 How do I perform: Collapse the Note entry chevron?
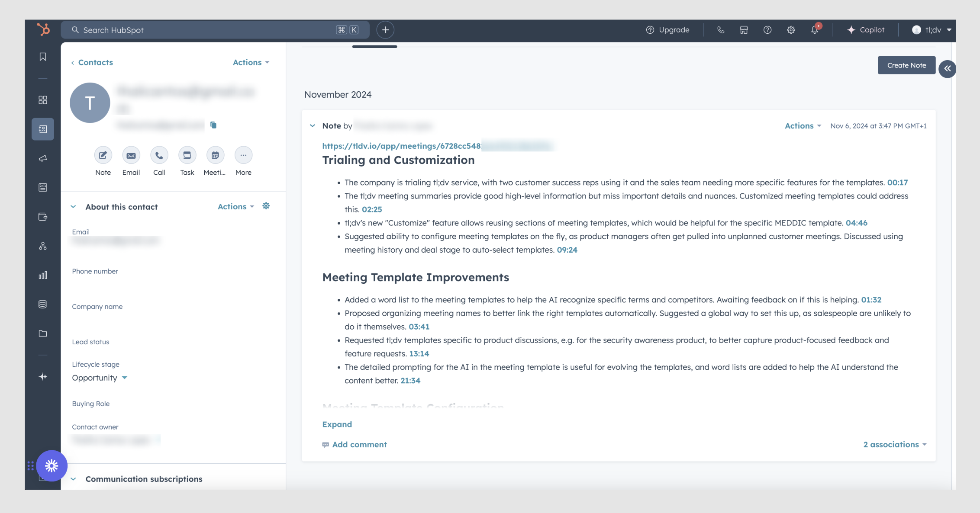pyautogui.click(x=313, y=126)
